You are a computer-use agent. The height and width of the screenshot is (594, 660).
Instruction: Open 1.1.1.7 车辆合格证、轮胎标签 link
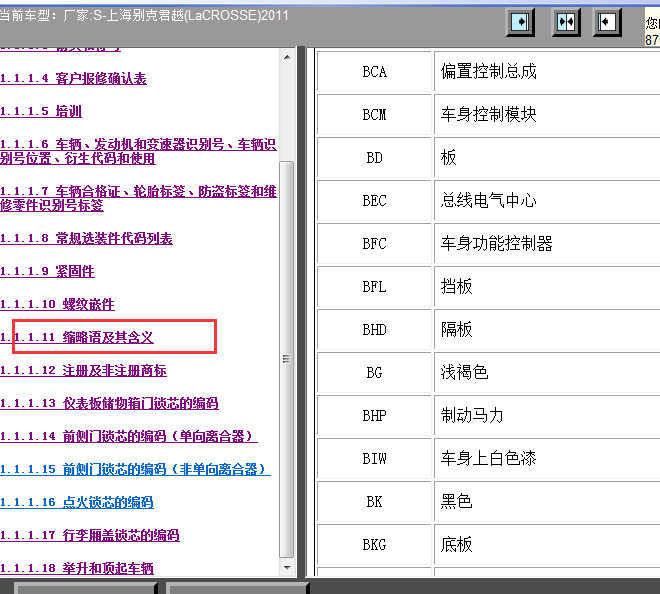[x=138, y=198]
